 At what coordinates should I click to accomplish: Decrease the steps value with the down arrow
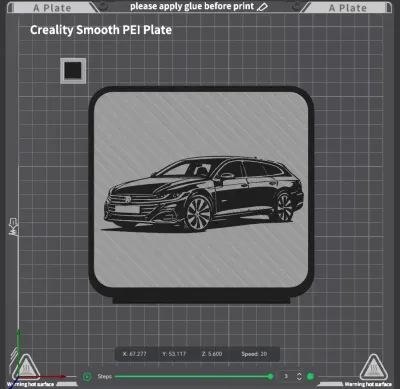click(299, 379)
